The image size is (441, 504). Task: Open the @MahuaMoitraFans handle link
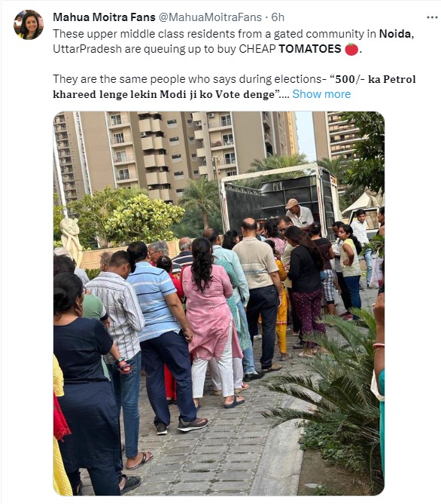(x=211, y=17)
